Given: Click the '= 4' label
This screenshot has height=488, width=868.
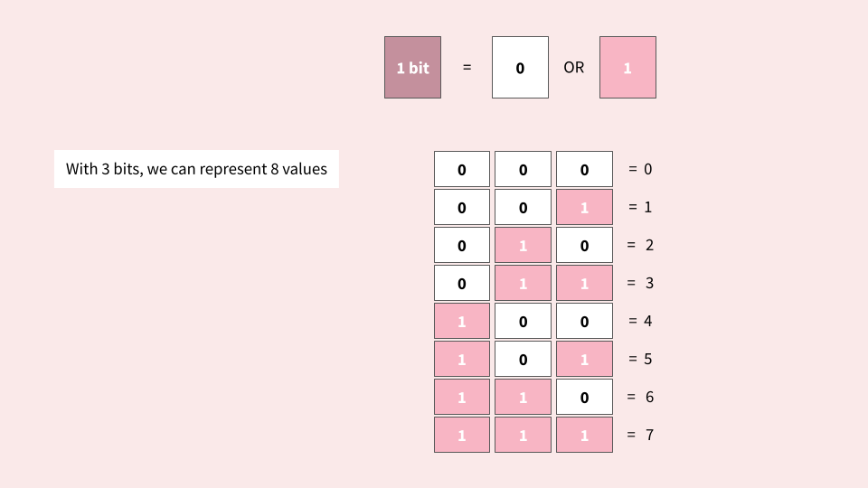Looking at the screenshot, I should pos(640,321).
